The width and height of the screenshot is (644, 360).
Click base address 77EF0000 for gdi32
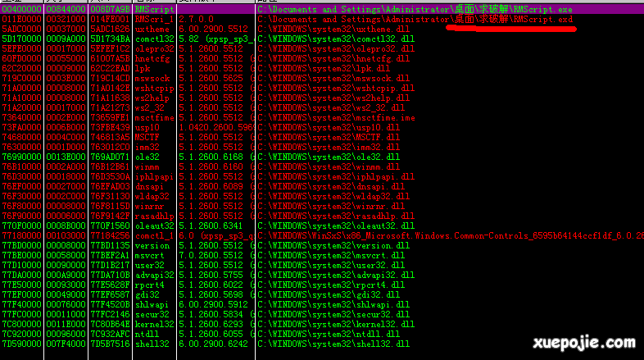point(22,295)
